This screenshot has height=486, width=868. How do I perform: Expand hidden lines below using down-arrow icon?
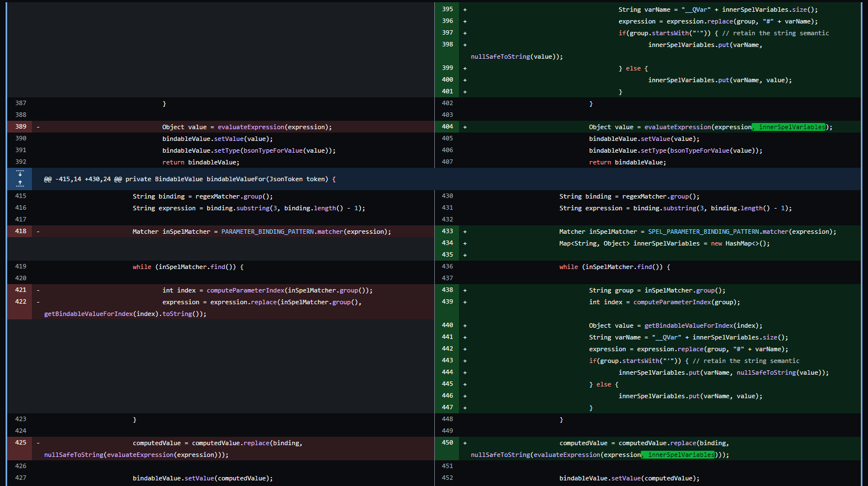tap(20, 175)
